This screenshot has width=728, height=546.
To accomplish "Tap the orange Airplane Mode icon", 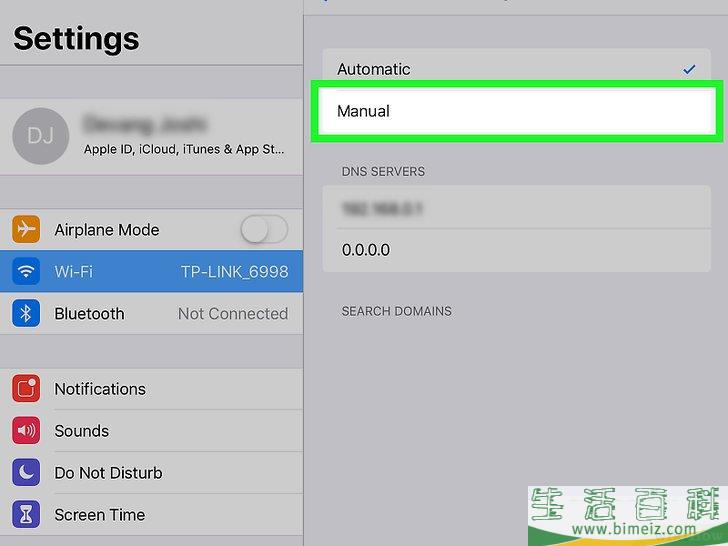I will pyautogui.click(x=26, y=229).
